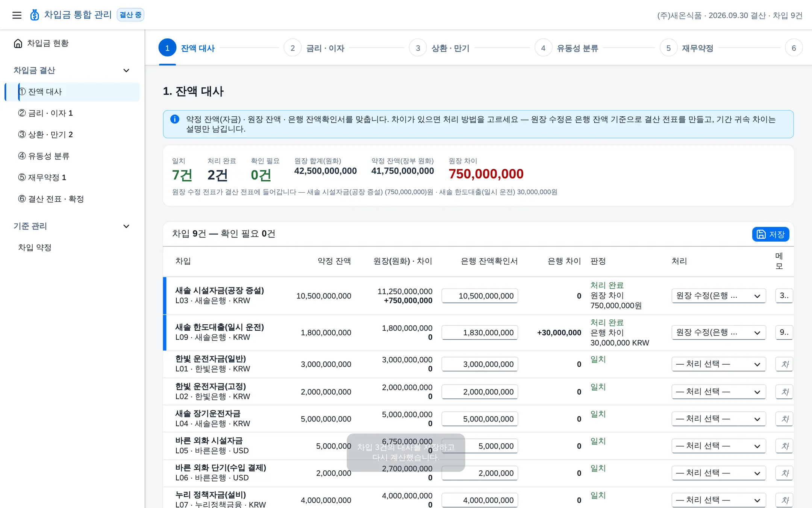This screenshot has width=812, height=508.
Task: Collapse the 차입금 결산 sidebar section
Action: click(x=126, y=70)
